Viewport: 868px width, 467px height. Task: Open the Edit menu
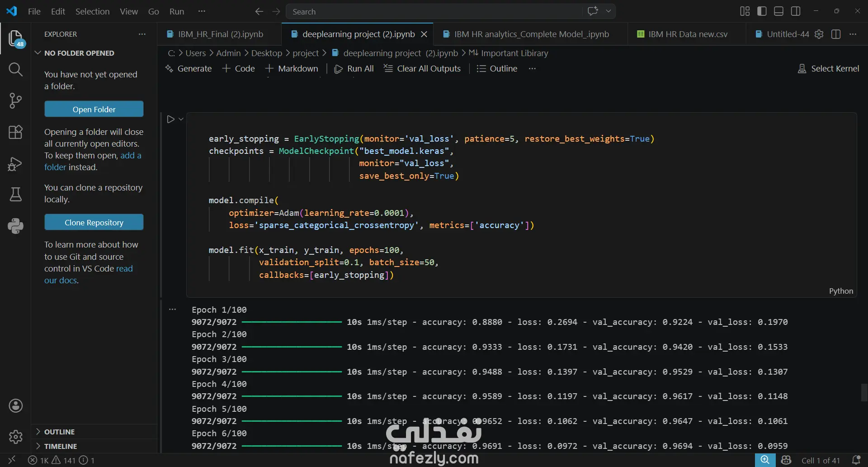click(x=58, y=11)
